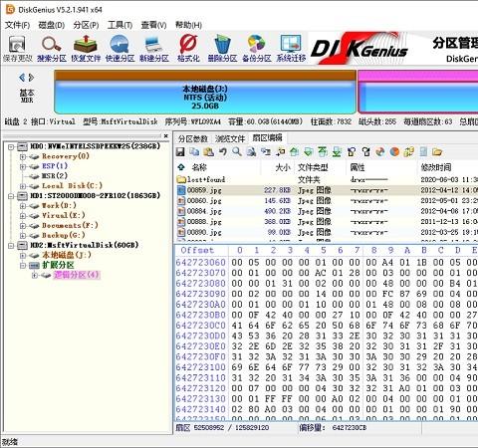Image resolution: width=478 pixels, height=448 pixels.
Task: Select file 00860.jpg in the list
Action: tap(327, 201)
